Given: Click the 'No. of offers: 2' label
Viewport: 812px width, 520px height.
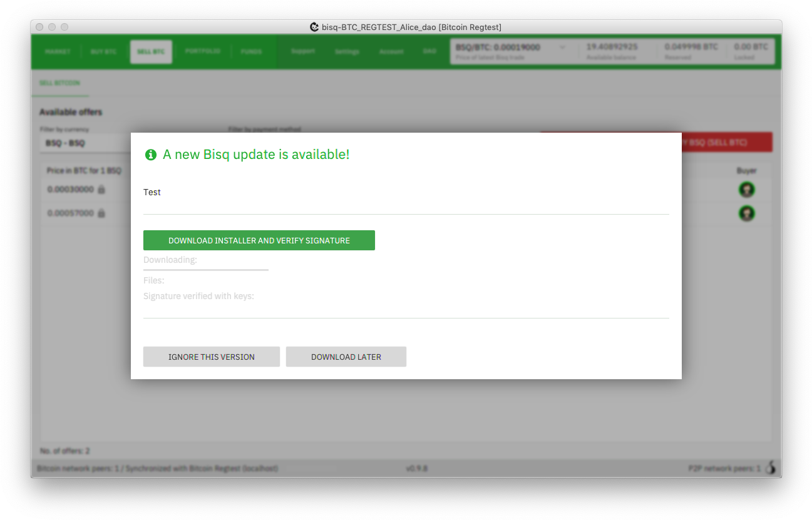Looking at the screenshot, I should [x=64, y=451].
